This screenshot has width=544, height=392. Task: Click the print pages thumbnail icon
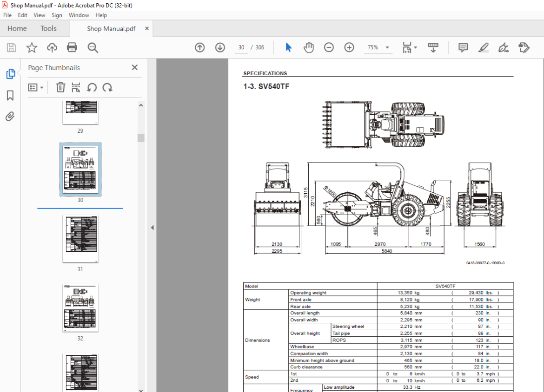[76, 87]
